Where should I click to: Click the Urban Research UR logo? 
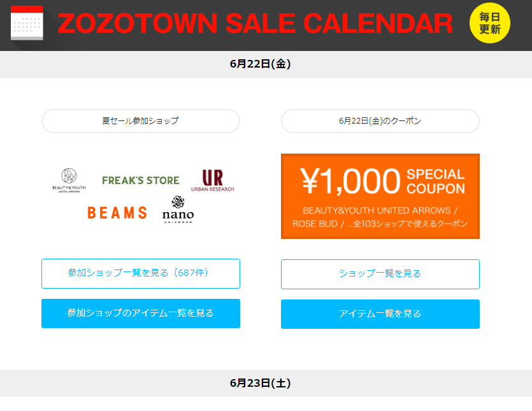coord(212,180)
